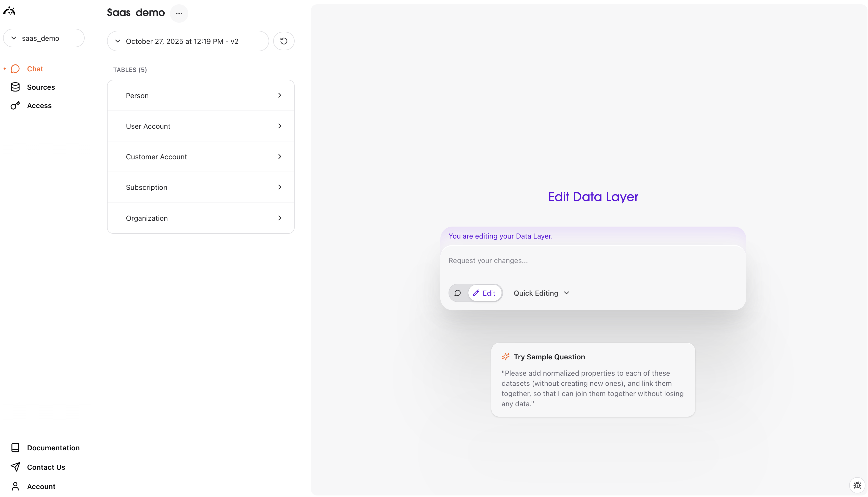This screenshot has height=497, width=868.
Task: Open the Account page
Action: (41, 486)
